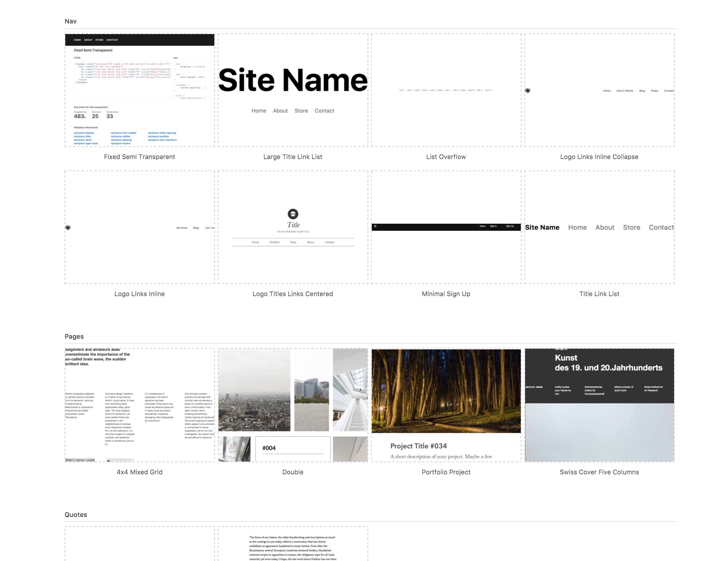Open the 4x4 Mixed Grid page thumbnail
Image resolution: width=728 pixels, height=561 pixels.
[140, 405]
